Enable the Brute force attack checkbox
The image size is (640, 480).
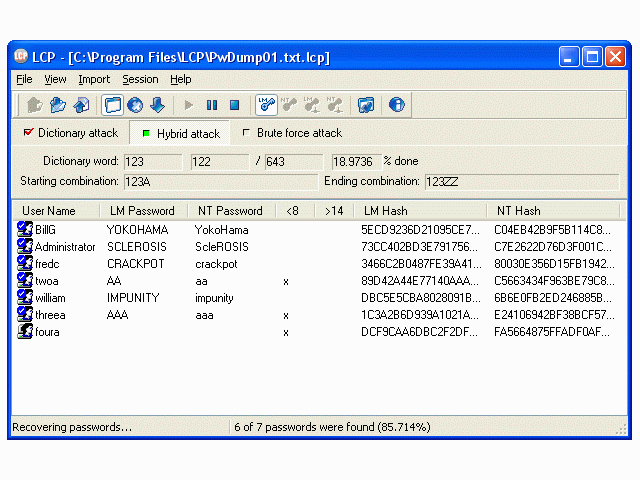tap(246, 133)
